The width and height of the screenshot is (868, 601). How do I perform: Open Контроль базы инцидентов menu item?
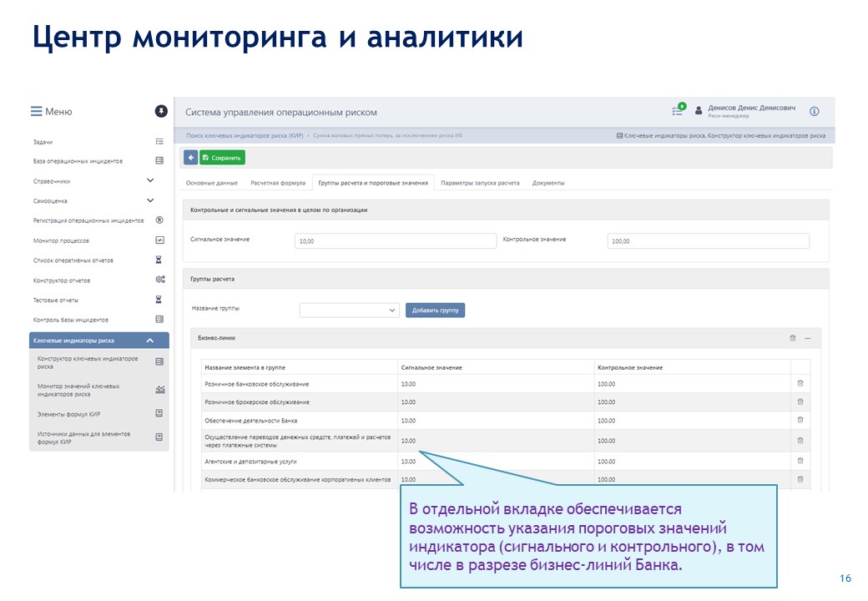[x=70, y=320]
